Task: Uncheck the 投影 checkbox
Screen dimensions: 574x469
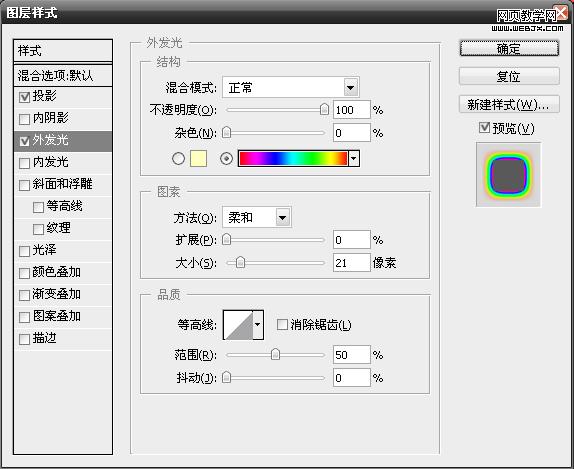Action: click(x=25, y=97)
